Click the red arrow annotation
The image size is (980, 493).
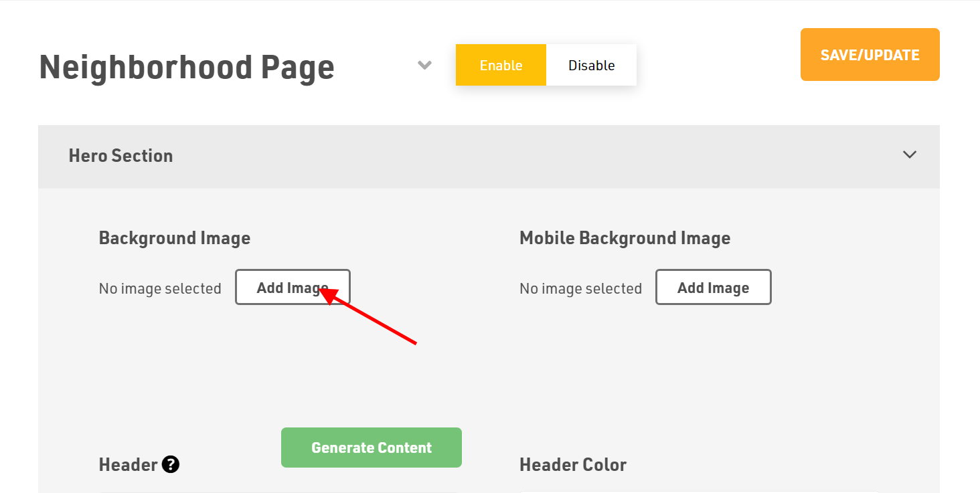click(x=370, y=317)
